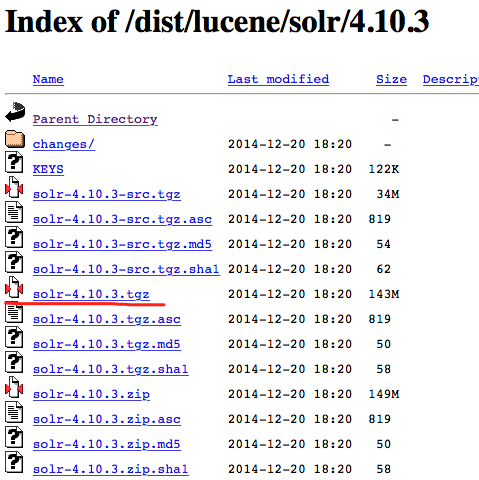Click the text-file icon beside solr-4.10.3-src.tgz.asc
This screenshot has width=479, height=480.
tap(14, 212)
